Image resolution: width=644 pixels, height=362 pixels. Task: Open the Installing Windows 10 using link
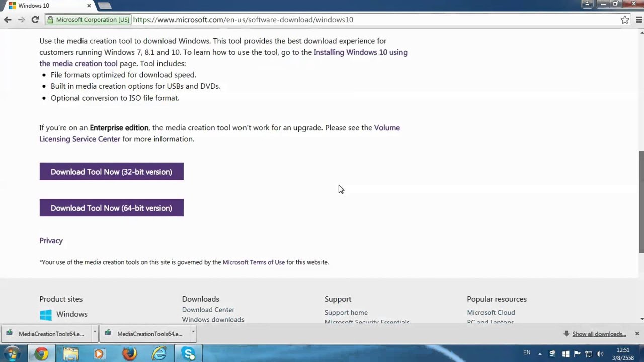click(x=360, y=52)
